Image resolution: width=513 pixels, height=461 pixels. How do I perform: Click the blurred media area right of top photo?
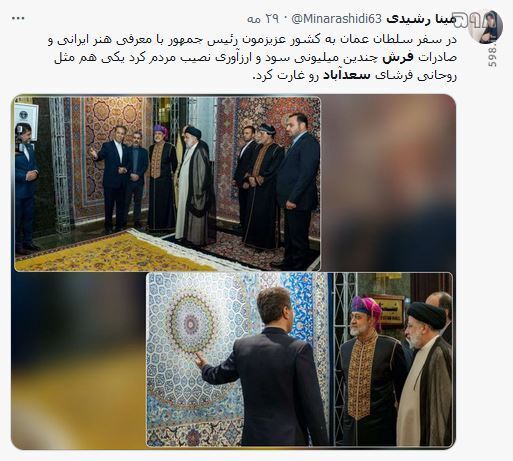point(388,183)
